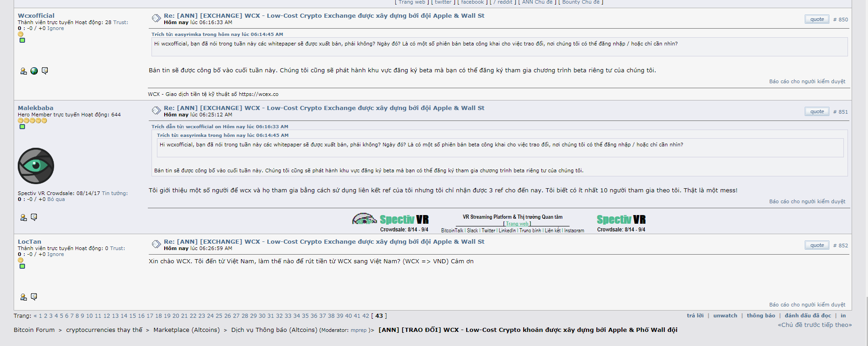Click 'đánh dấu đã đọc'
Viewport: 868px width, 346px height.
coord(807,316)
